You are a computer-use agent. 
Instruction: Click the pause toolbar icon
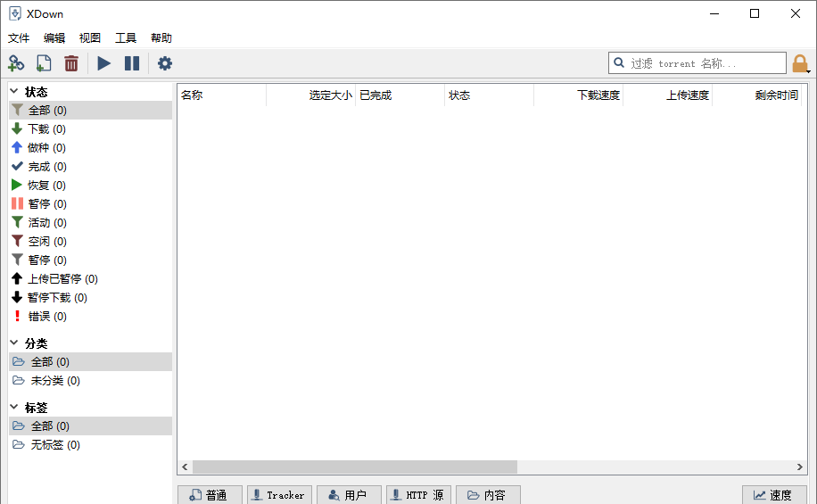click(x=132, y=63)
